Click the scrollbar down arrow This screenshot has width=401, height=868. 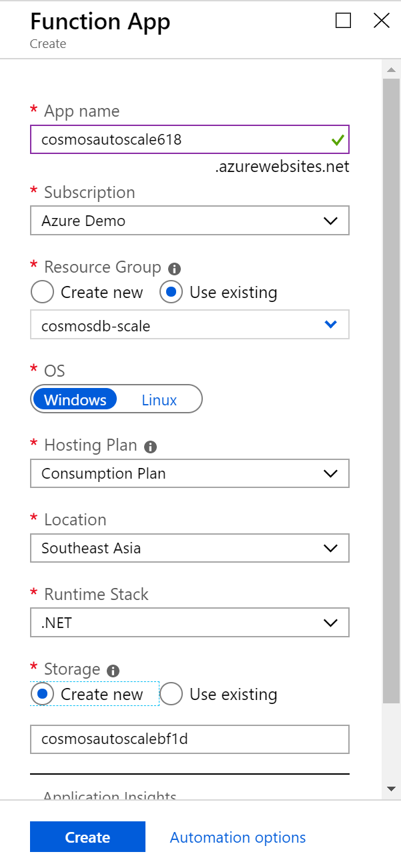click(x=392, y=789)
